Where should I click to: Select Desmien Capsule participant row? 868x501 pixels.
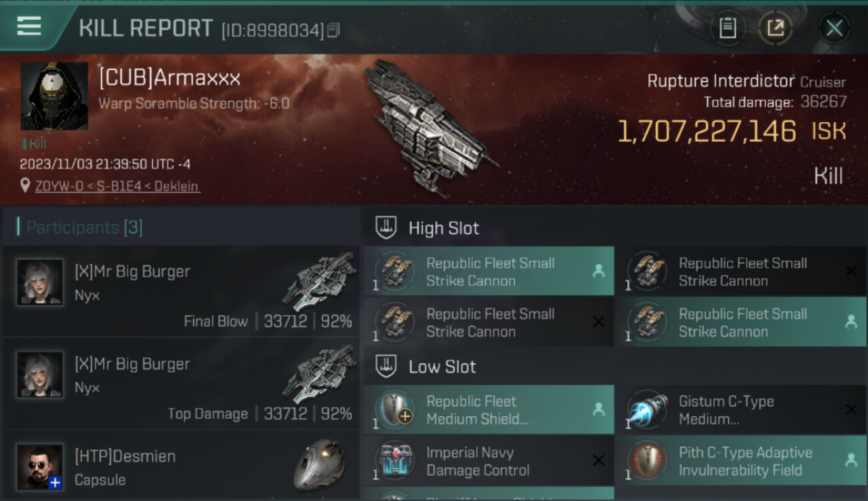click(x=182, y=466)
